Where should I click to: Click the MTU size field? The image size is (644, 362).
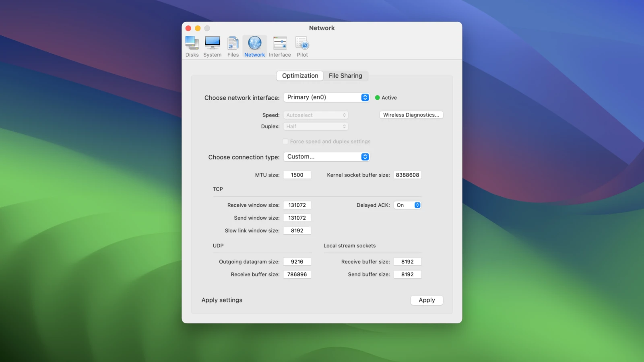[297, 175]
